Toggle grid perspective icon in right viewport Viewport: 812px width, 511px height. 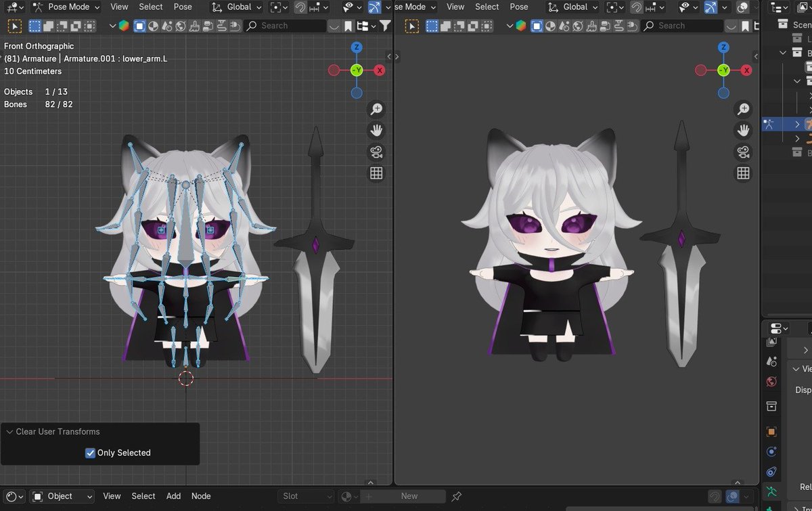(743, 174)
